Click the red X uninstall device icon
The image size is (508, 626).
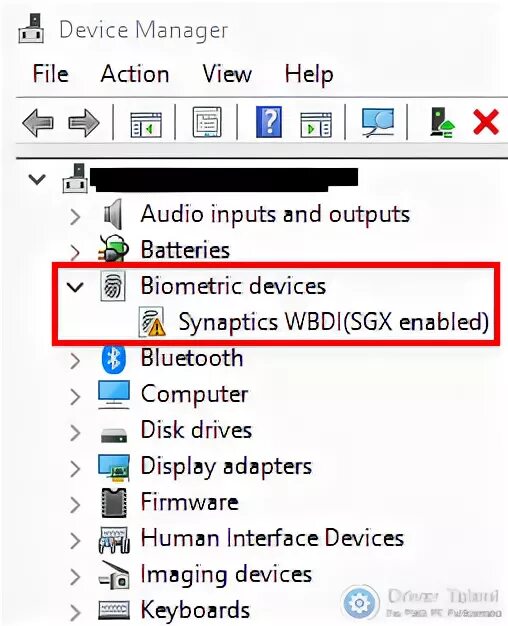click(486, 122)
